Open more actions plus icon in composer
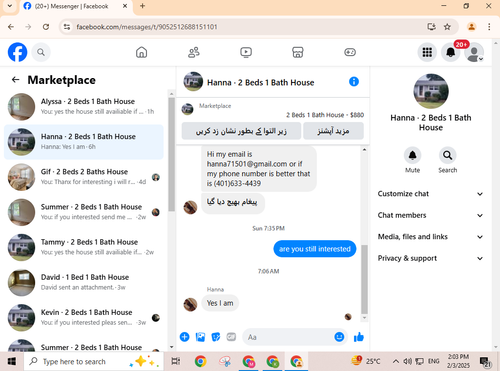Screen dimensions: 500x371 [184, 337]
